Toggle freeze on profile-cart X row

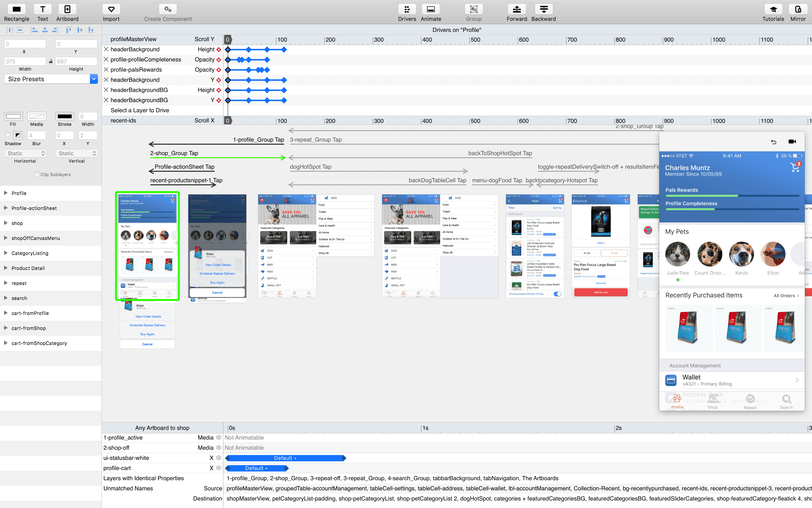219,468
